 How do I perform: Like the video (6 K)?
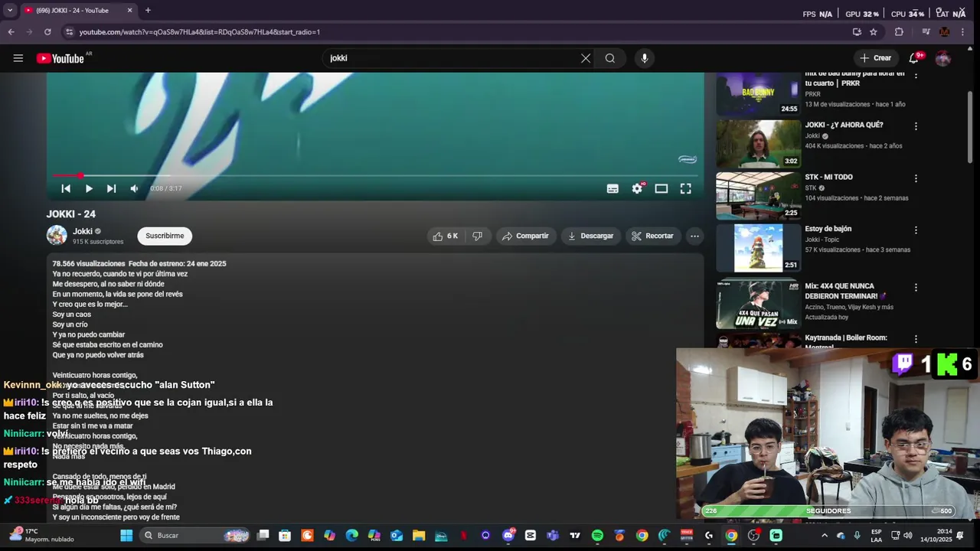pyautogui.click(x=445, y=236)
